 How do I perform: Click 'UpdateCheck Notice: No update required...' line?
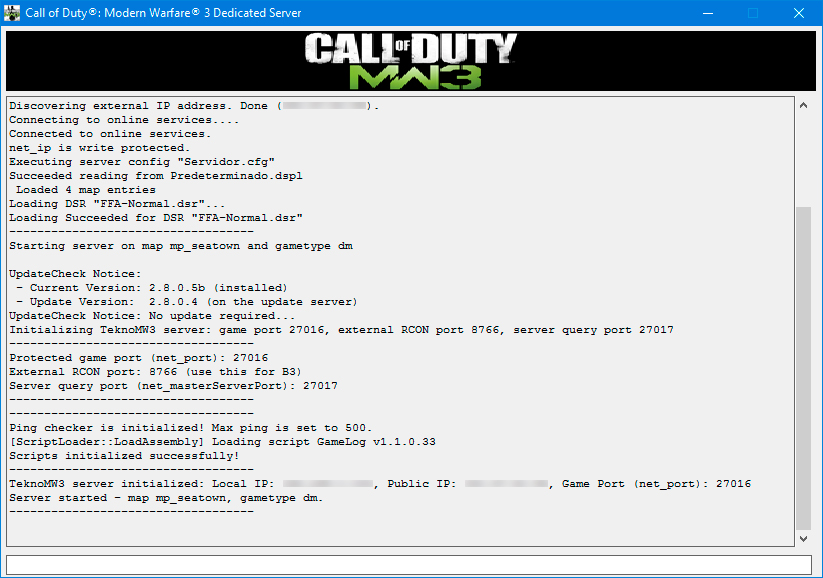[x=152, y=316]
